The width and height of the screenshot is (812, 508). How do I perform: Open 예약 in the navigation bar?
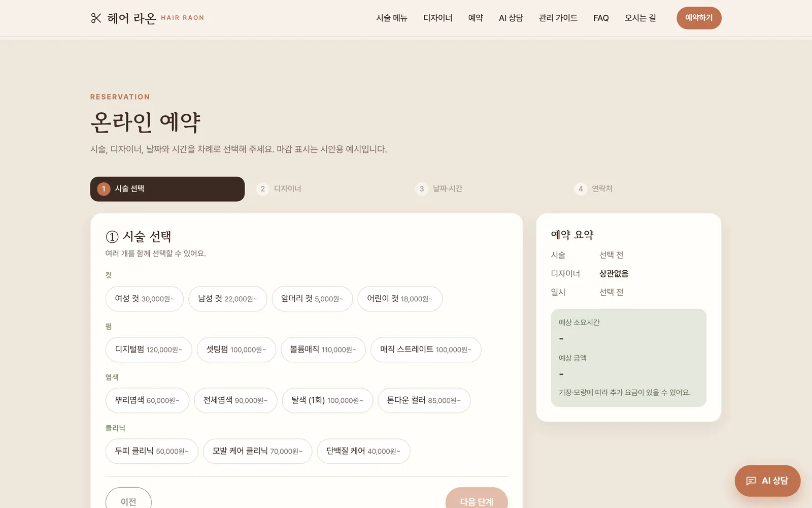(476, 18)
